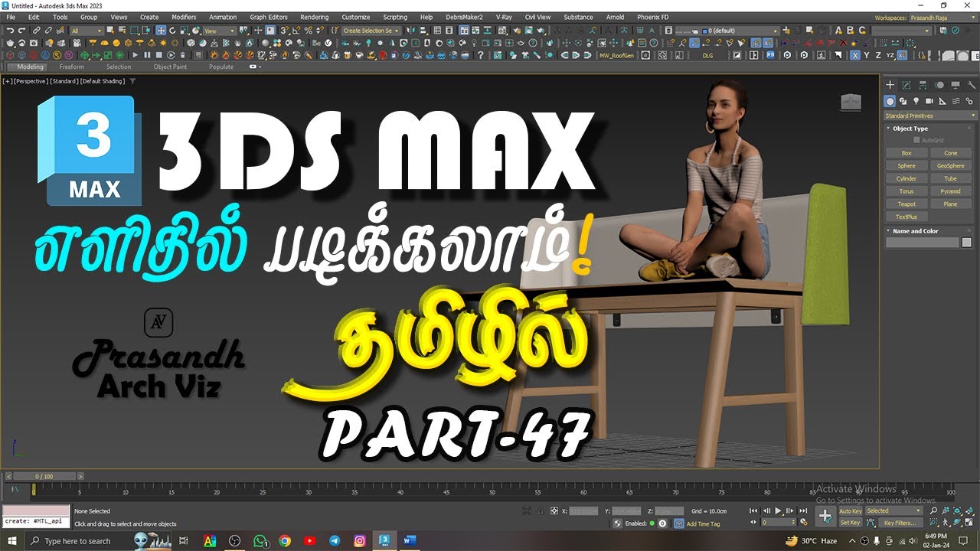Open the Rendering menu
This screenshot has height=551, width=980.
point(314,17)
